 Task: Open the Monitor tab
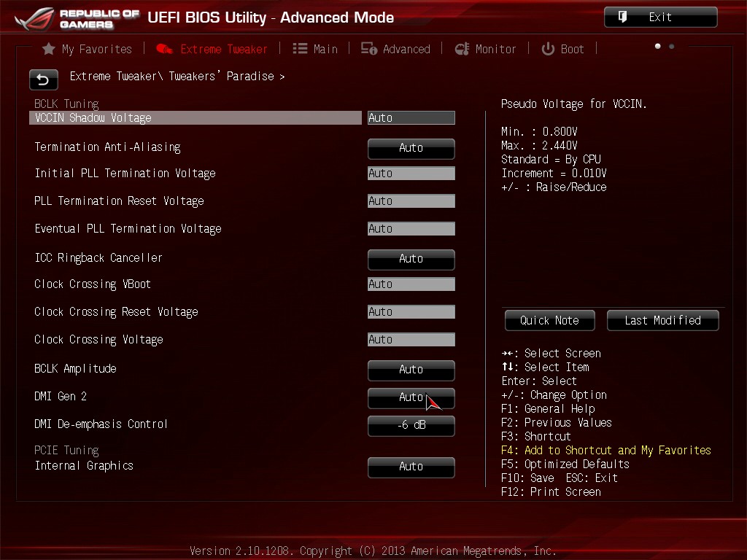[x=485, y=49]
